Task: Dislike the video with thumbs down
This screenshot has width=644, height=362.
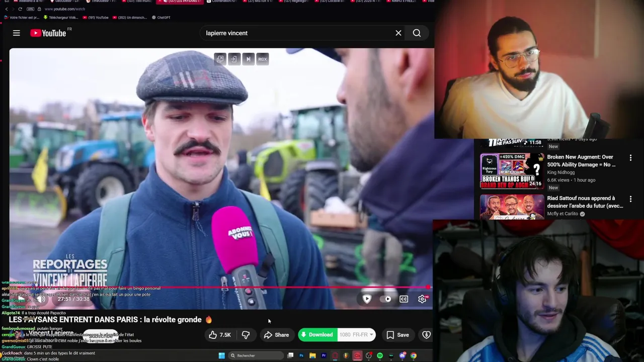Action: coord(246,335)
